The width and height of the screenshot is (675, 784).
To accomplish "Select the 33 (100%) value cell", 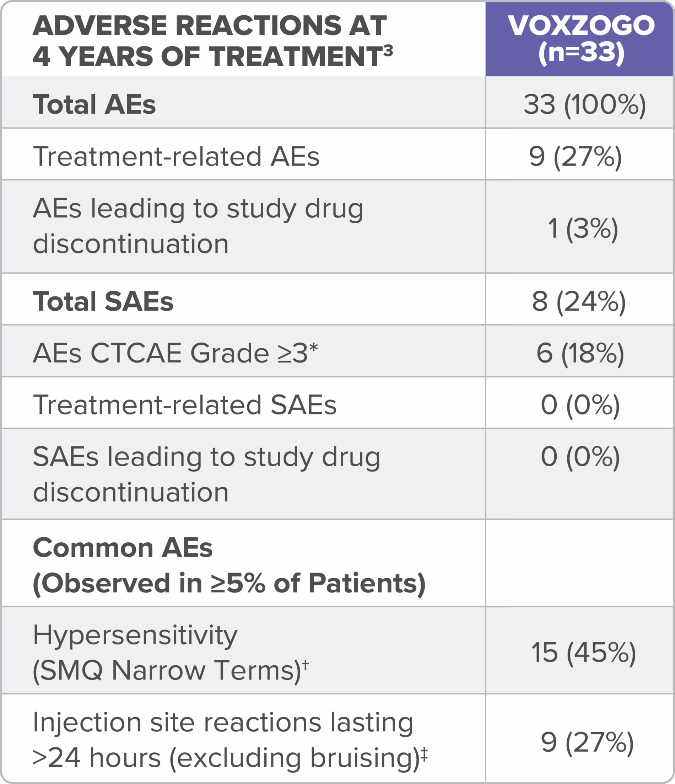I will click(584, 104).
